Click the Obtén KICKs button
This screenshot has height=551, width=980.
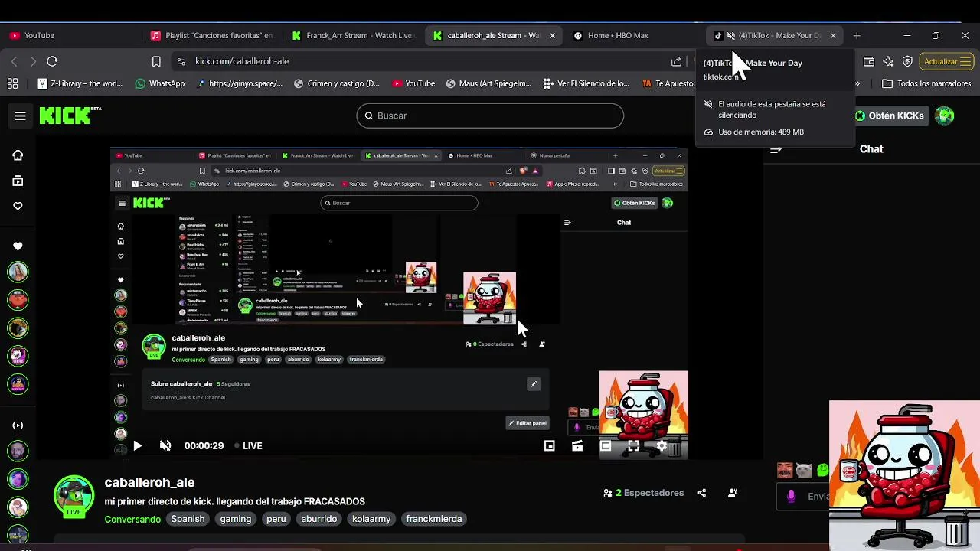click(890, 116)
